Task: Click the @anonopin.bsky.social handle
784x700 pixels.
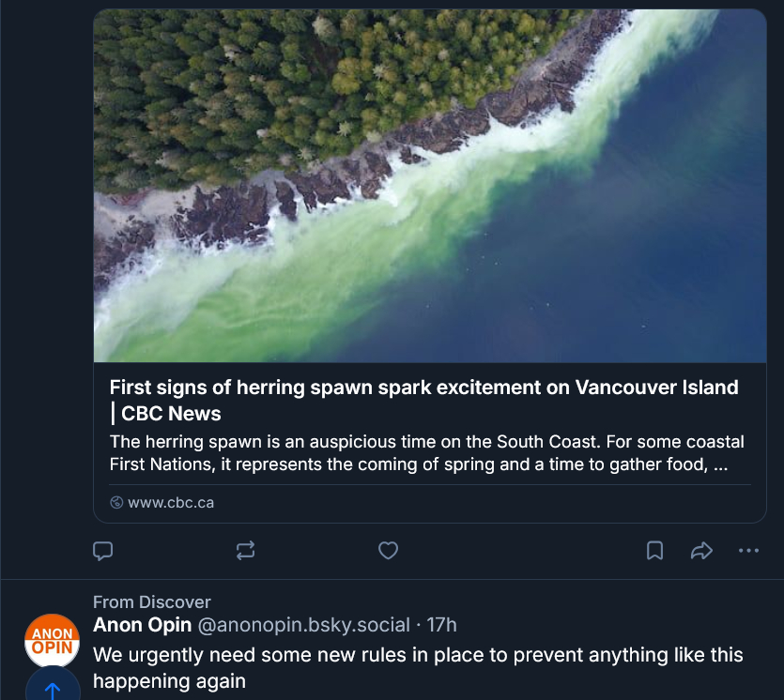Action: click(x=304, y=625)
